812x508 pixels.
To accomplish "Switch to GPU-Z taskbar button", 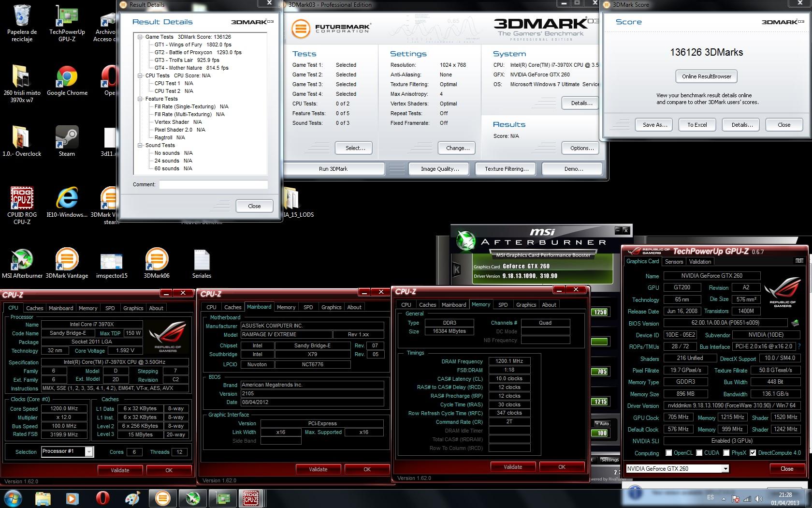I will click(x=222, y=498).
